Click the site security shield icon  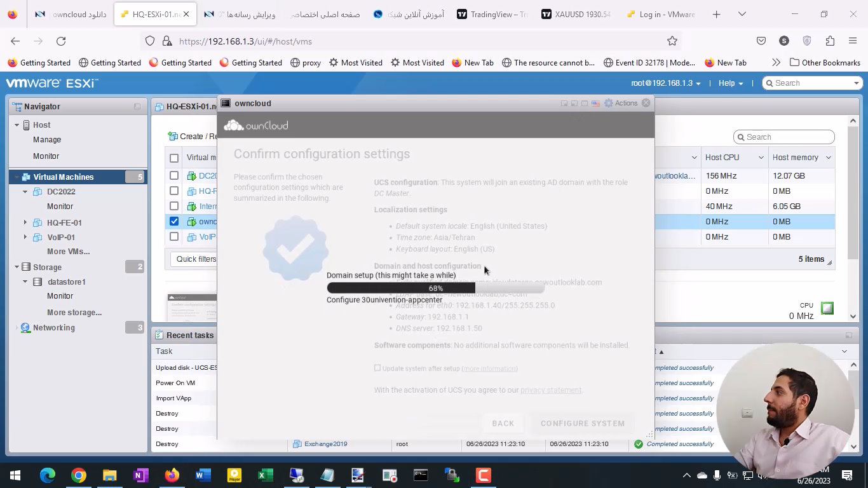pyautogui.click(x=150, y=41)
